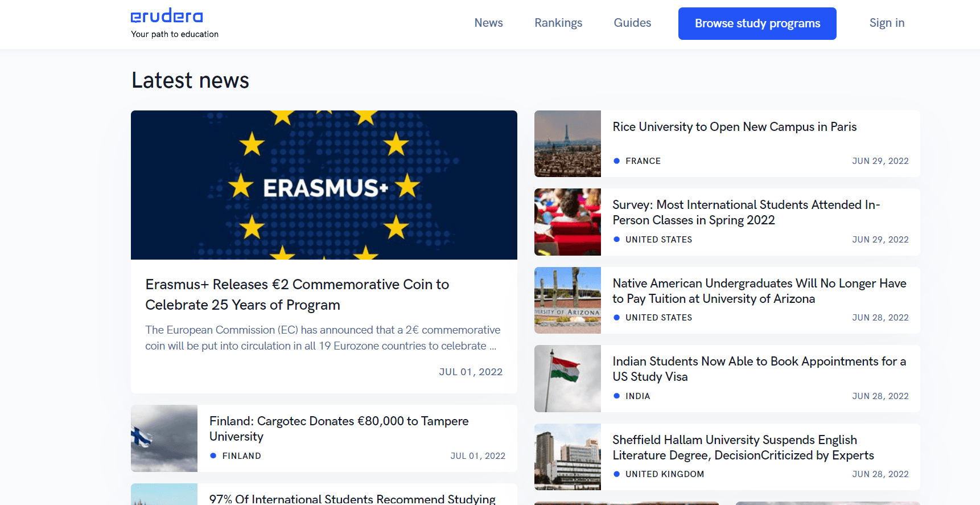
Task: Open the Guides menu item
Action: point(632,23)
